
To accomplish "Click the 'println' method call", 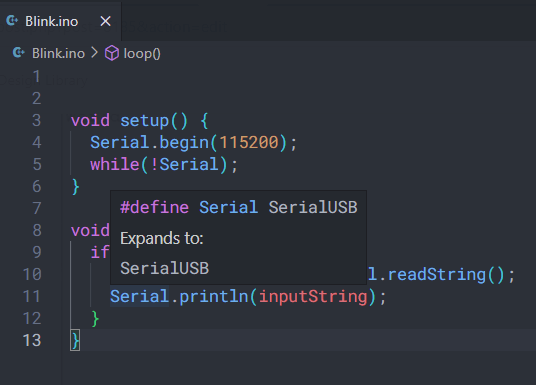I will tap(214, 297).
